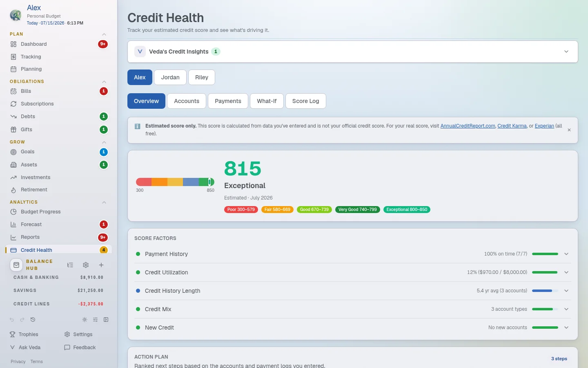The height and width of the screenshot is (368, 588).
Task: Select Credit Health in the sidebar
Action: [x=58, y=250]
